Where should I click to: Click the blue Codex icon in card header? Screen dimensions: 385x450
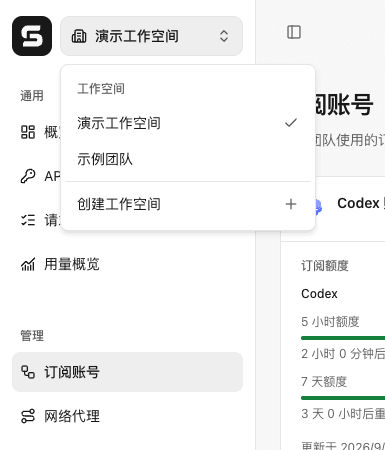[x=318, y=207]
